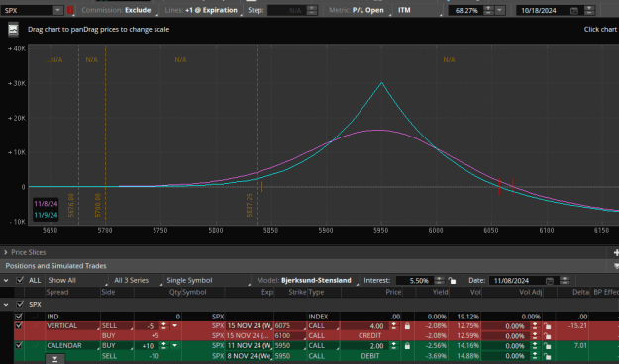
Task: Open Positions and Simulated Trades panel menu
Action: [x=616, y=267]
